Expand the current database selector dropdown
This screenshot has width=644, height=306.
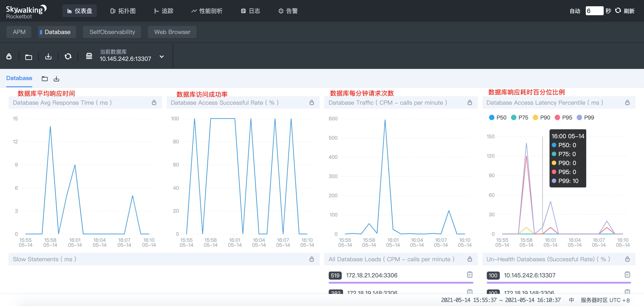(x=161, y=56)
